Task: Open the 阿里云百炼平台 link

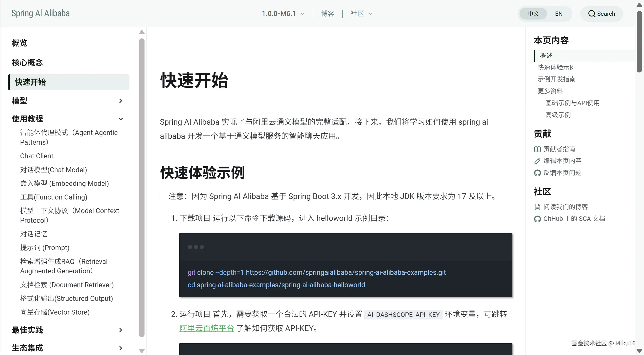Action: click(206, 328)
